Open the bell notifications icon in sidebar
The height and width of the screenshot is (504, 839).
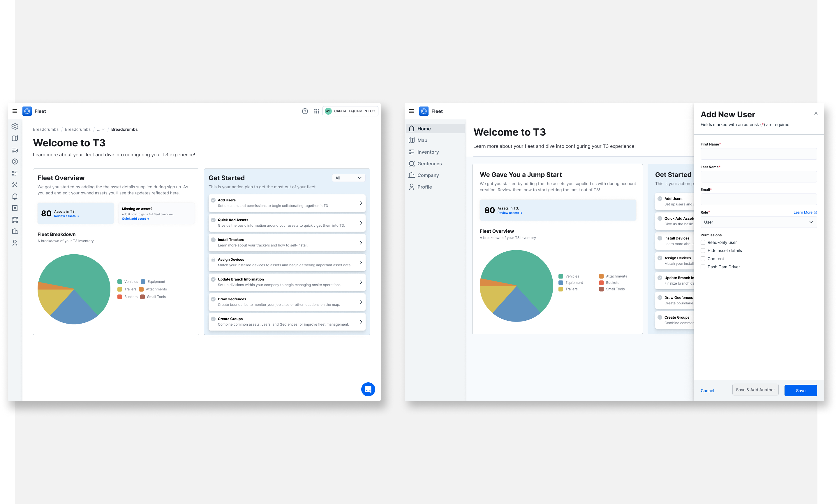[x=15, y=196]
